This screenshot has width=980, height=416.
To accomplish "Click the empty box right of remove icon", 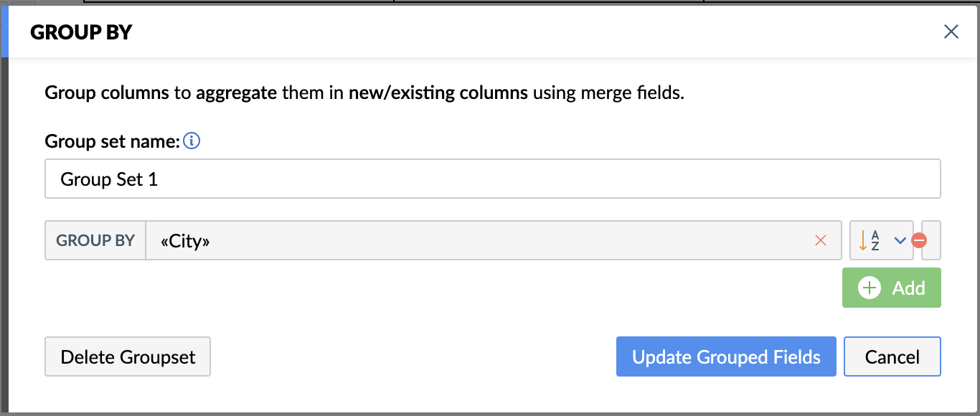I will [x=931, y=240].
